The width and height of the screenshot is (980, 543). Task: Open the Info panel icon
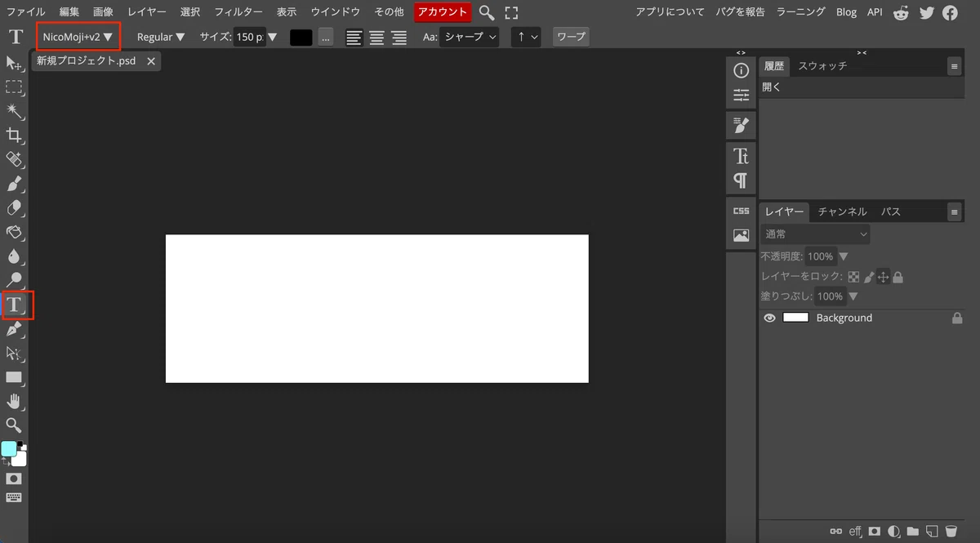point(741,71)
